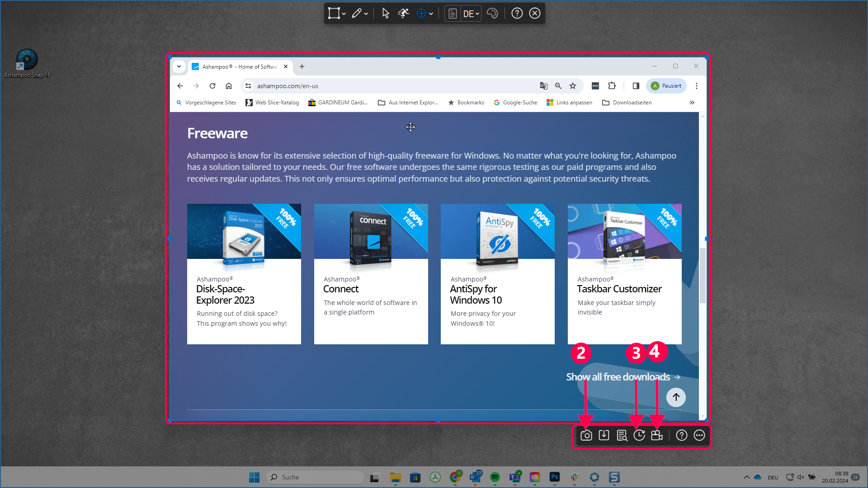The image size is (868, 488).
Task: Show hidden tray icons chevron
Action: click(747, 477)
